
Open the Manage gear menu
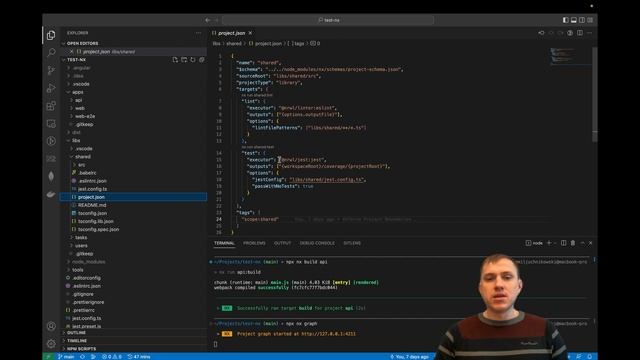click(x=51, y=344)
